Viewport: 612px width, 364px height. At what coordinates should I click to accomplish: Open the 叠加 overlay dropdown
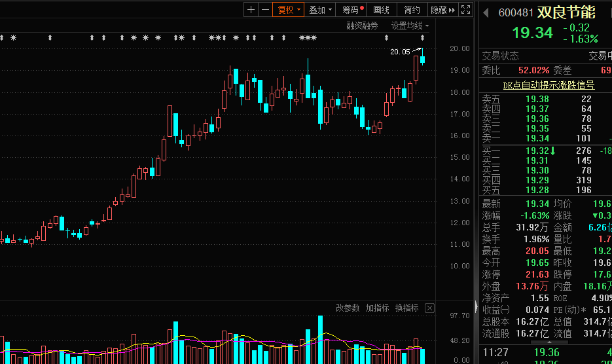click(321, 10)
